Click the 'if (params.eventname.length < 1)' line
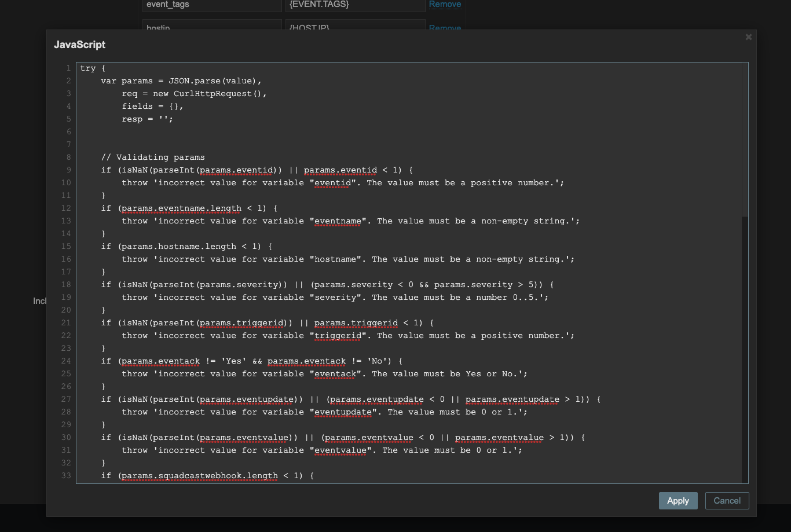Image resolution: width=791 pixels, height=532 pixels. [x=189, y=208]
